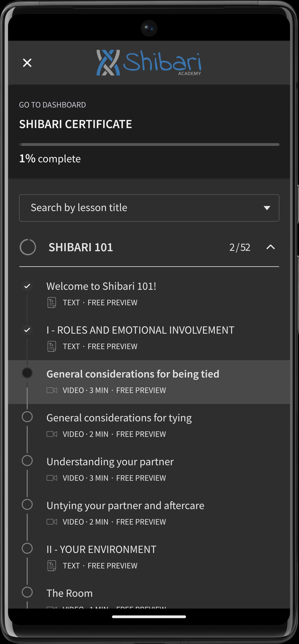299x644 pixels.
Task: Close the course menu with X icon
Action: pos(27,63)
